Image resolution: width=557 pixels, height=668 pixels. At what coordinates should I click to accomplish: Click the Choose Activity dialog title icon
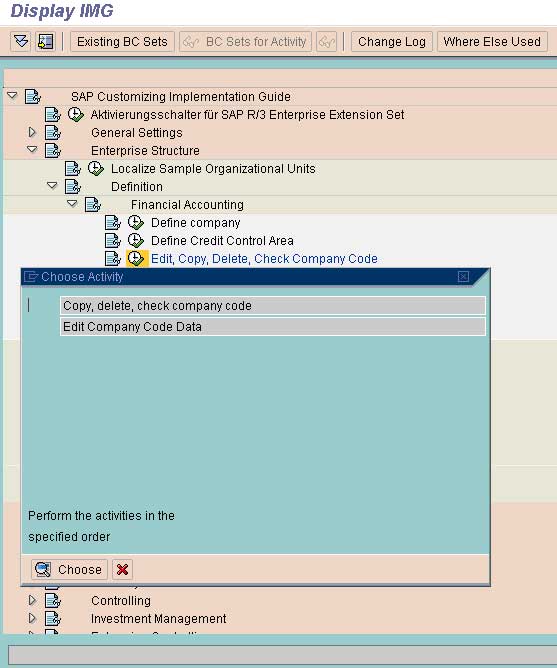pyautogui.click(x=31, y=277)
